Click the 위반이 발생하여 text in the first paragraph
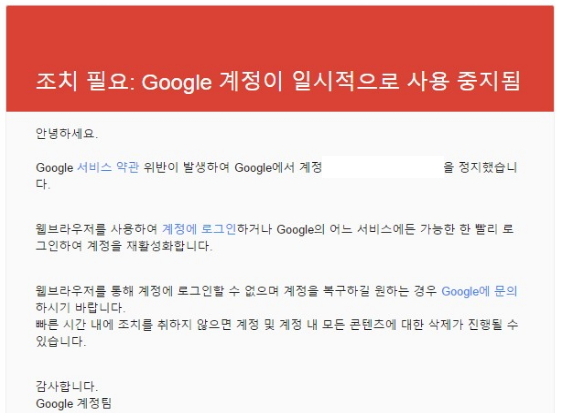The height and width of the screenshot is (419, 562). point(186,167)
